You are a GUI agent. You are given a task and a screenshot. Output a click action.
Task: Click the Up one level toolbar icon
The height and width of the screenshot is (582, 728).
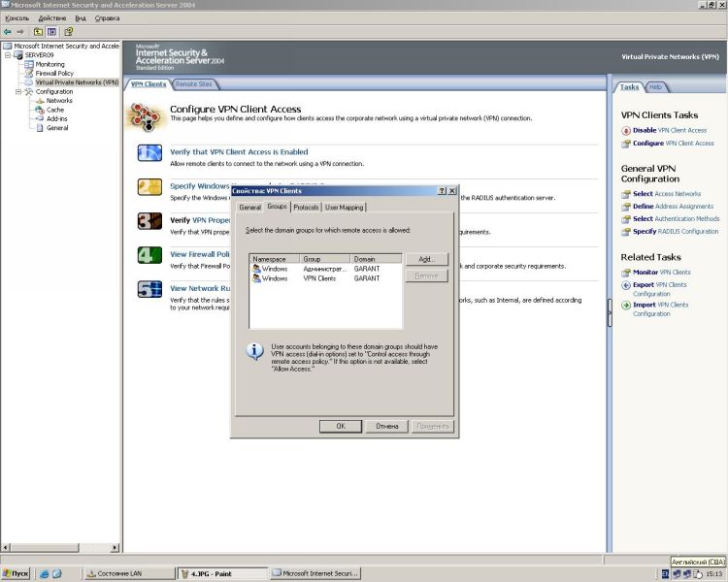pyautogui.click(x=38, y=32)
